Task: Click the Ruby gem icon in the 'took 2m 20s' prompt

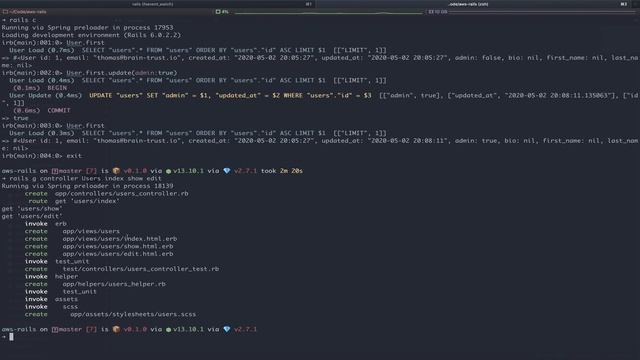Action: [227, 171]
